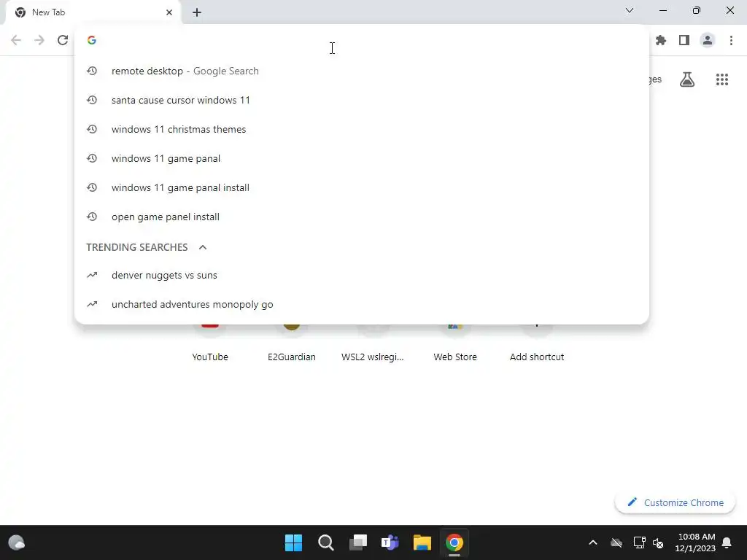The width and height of the screenshot is (747, 560).
Task: Select 'windows 11 game panal' suggestion
Action: [362, 158]
